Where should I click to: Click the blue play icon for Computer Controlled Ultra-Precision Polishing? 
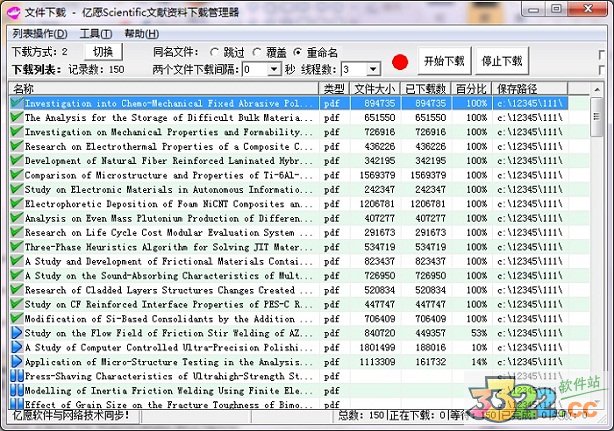click(17, 347)
